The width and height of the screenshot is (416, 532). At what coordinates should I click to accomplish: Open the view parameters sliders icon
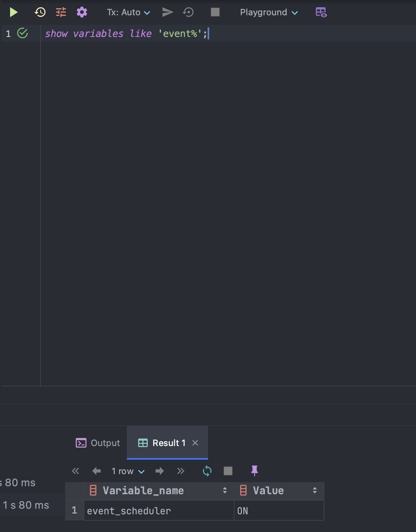[61, 12]
